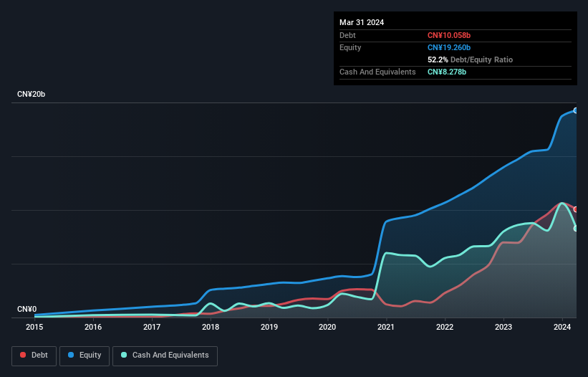
Task: Select the 2020 x-axis label
Action: (x=327, y=327)
